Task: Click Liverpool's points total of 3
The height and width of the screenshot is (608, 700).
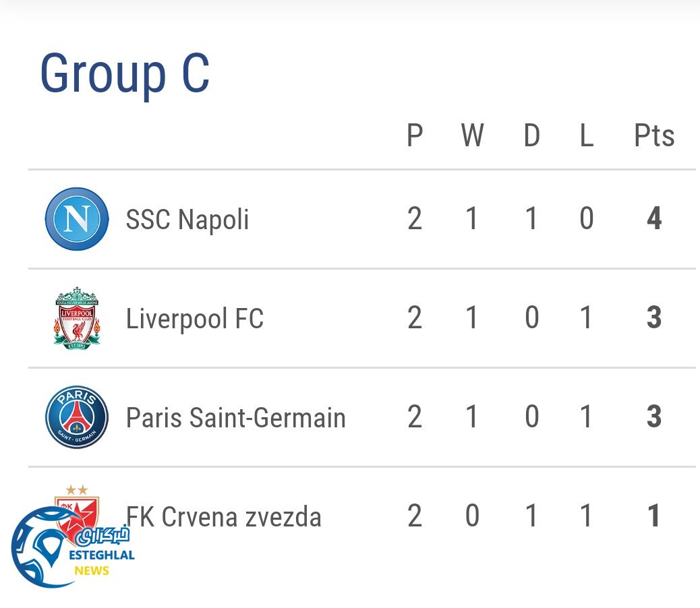Action: click(654, 318)
